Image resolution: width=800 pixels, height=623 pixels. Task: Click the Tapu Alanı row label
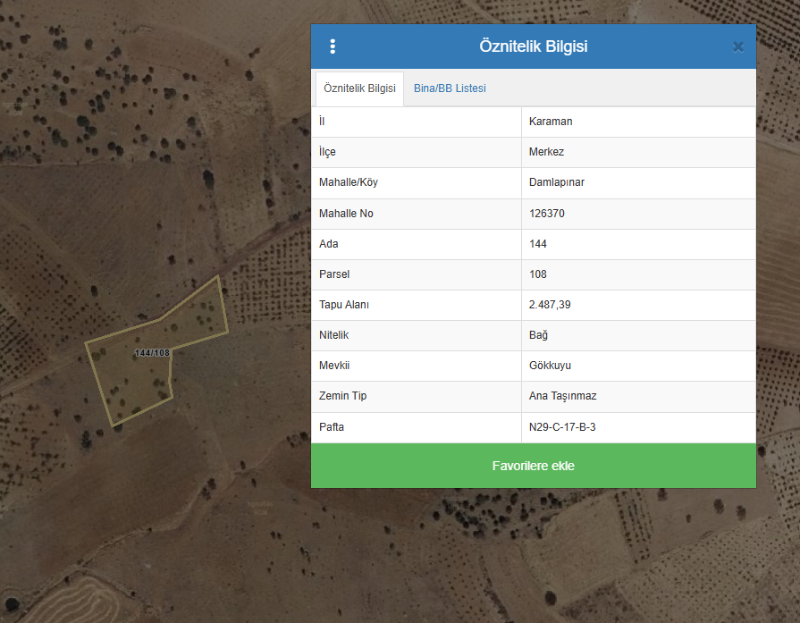(344, 305)
